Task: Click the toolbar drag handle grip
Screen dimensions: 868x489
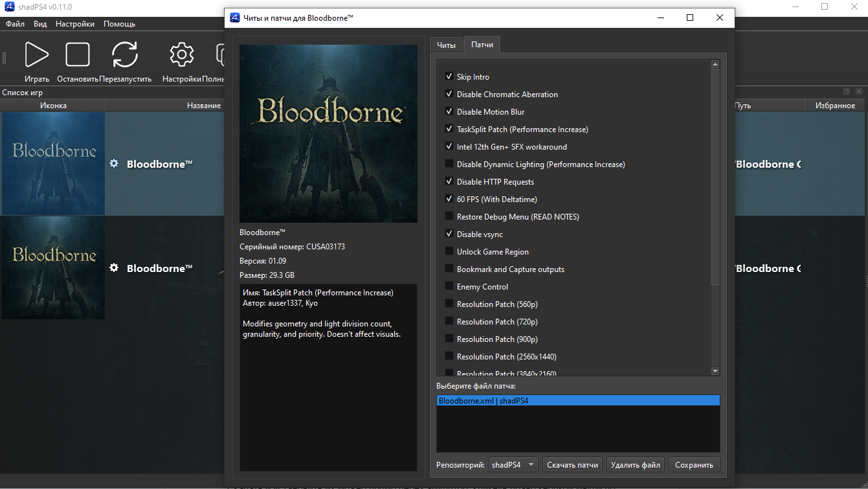Action: click(x=5, y=58)
